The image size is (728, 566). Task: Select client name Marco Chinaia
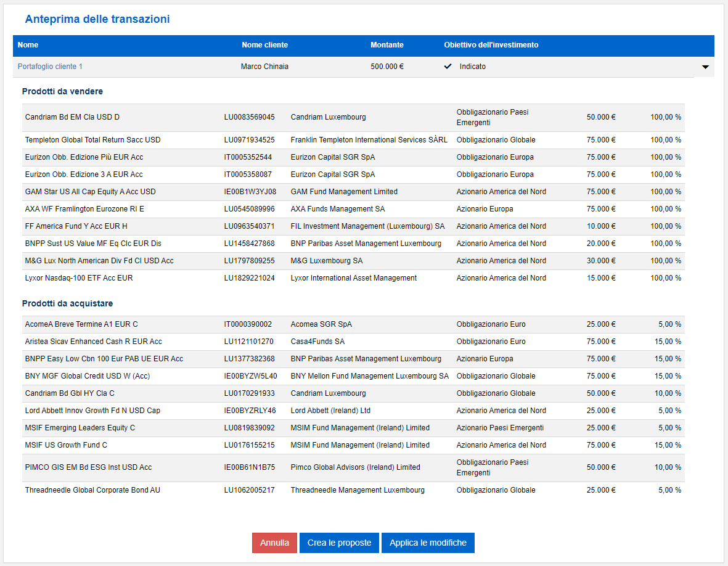click(x=264, y=67)
